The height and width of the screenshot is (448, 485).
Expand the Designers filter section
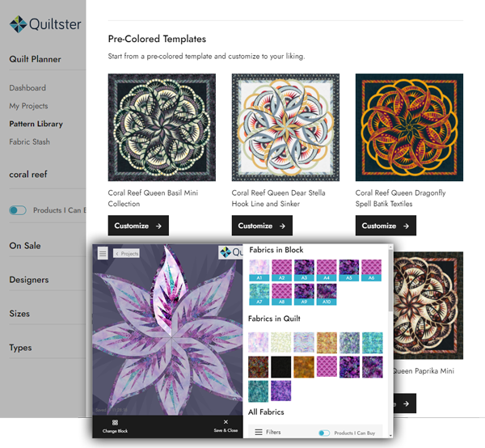pyautogui.click(x=29, y=280)
